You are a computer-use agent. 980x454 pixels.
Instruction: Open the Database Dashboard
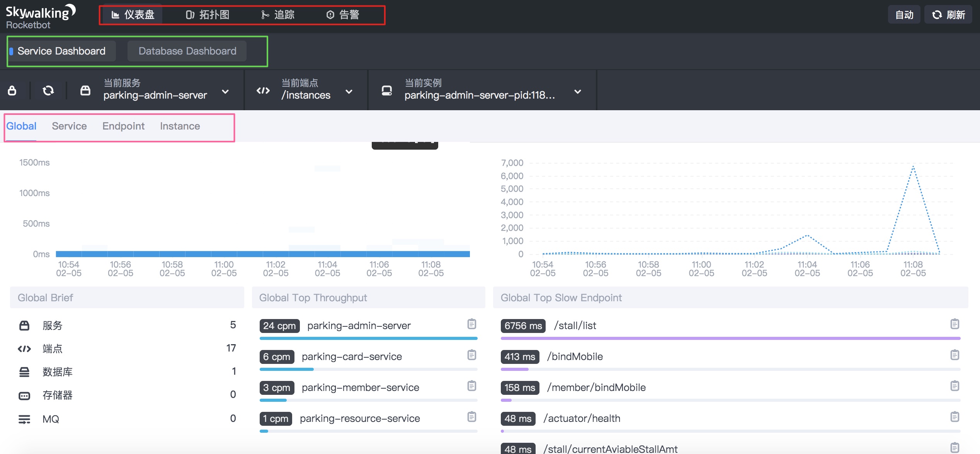coord(187,51)
